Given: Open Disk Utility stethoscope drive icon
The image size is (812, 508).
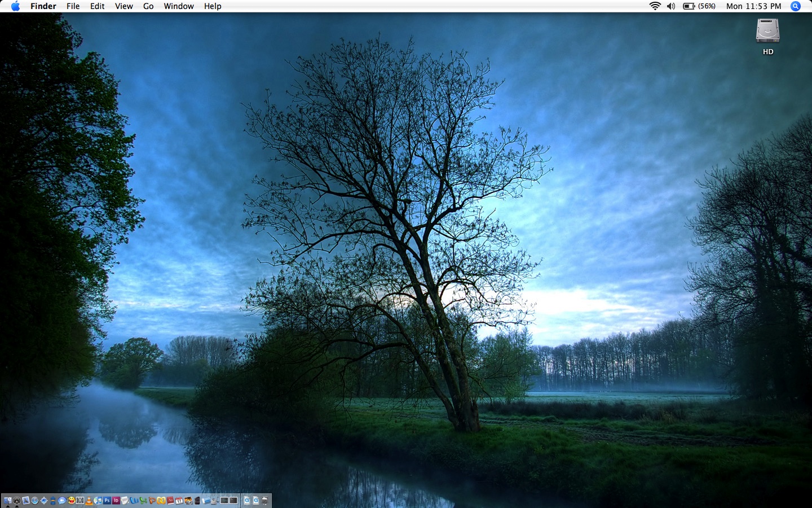Looking at the screenshot, I should 215,500.
